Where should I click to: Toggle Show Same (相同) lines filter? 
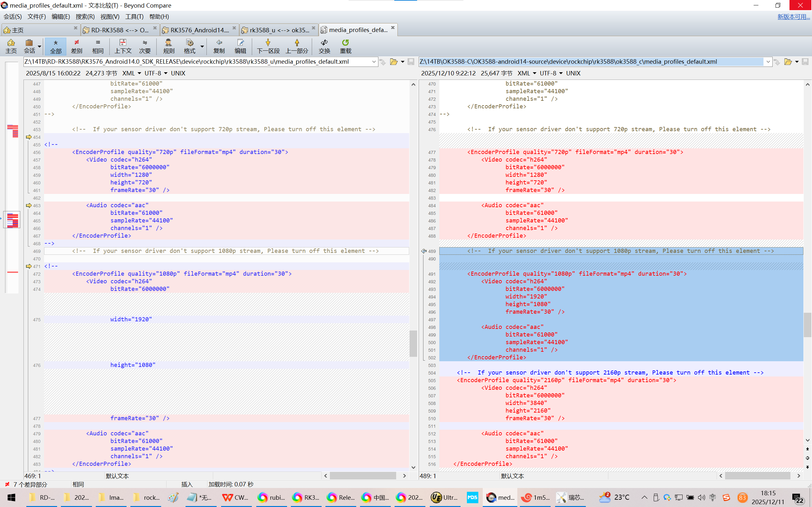(x=98, y=46)
